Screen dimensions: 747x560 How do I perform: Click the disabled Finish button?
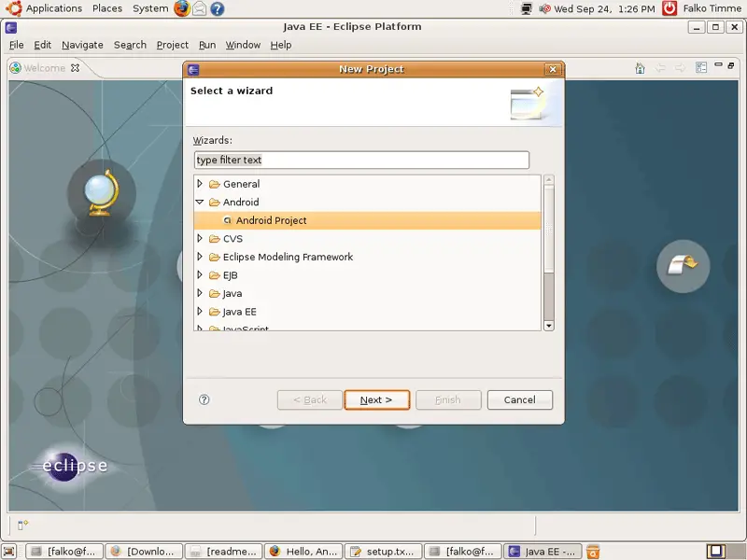coord(448,400)
